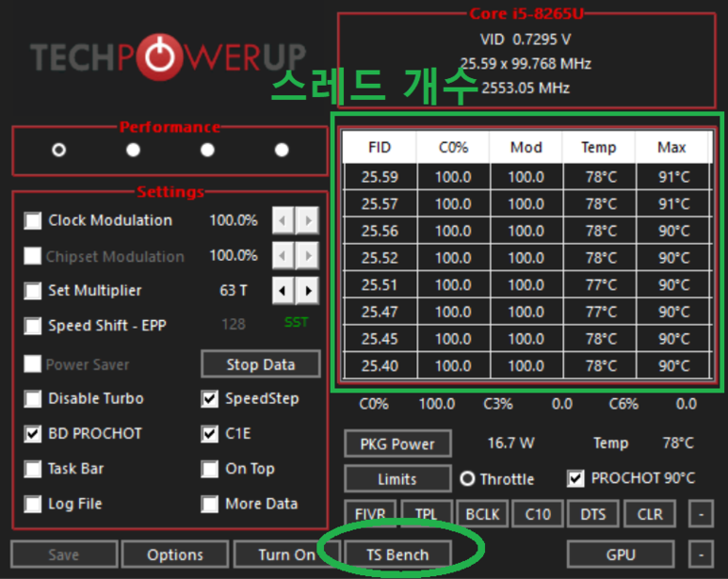Click the FID 25.47 table cell
728x579 pixels.
[380, 312]
